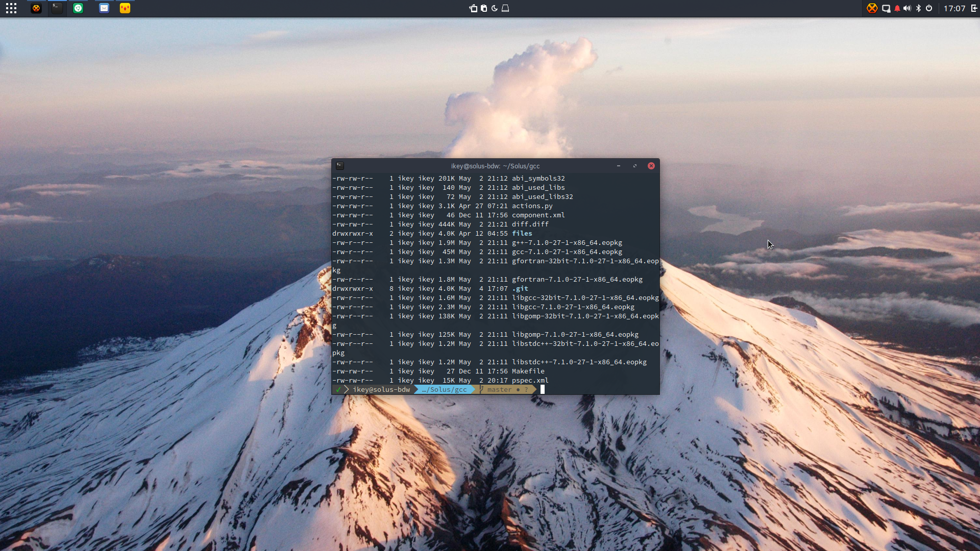The image size is (980, 551).
Task: Open the power session menu icon
Action: pos(929,8)
